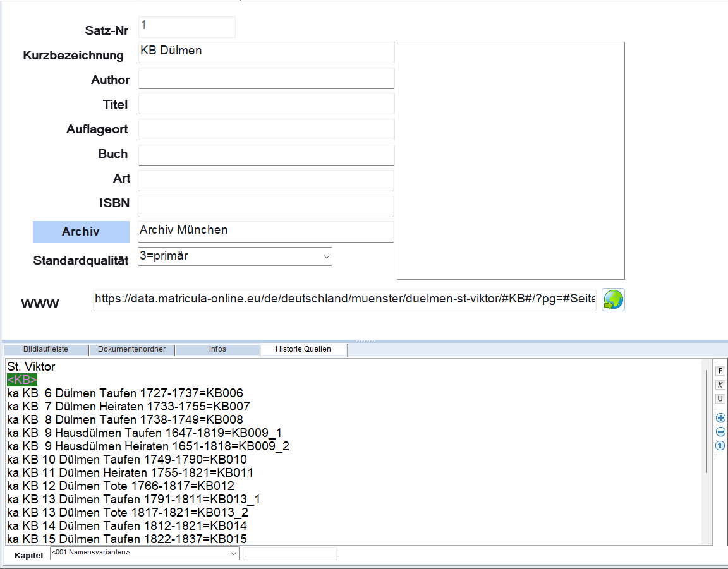Click line KB 13 Dülmen Taufen 1791-1811
The width and height of the screenshot is (728, 569).
pyautogui.click(x=134, y=500)
